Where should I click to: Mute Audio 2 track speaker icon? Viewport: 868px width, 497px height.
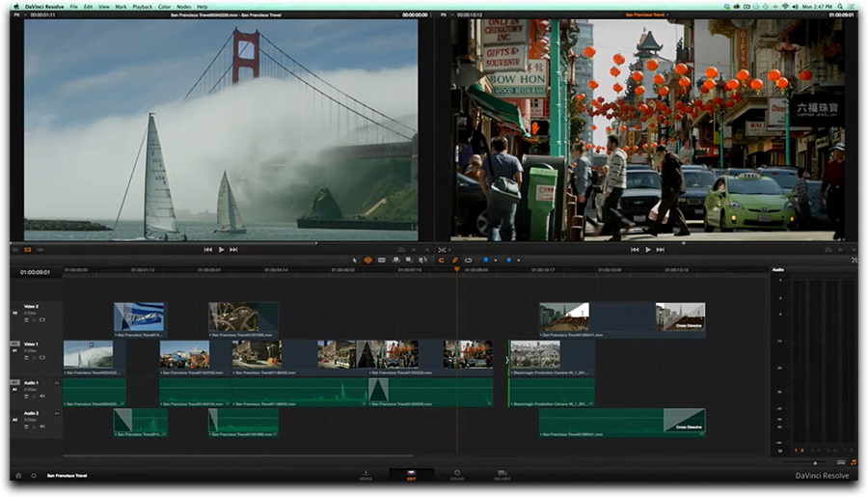point(42,427)
